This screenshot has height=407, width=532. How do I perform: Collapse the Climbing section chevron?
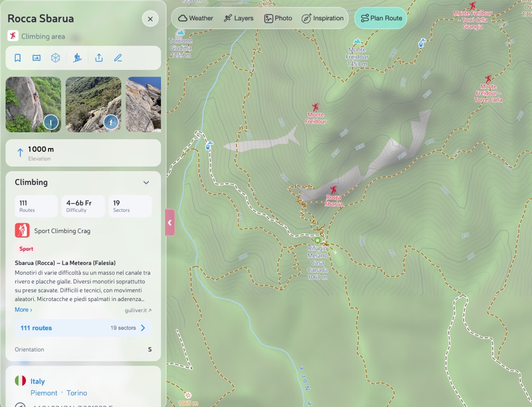[x=146, y=182]
